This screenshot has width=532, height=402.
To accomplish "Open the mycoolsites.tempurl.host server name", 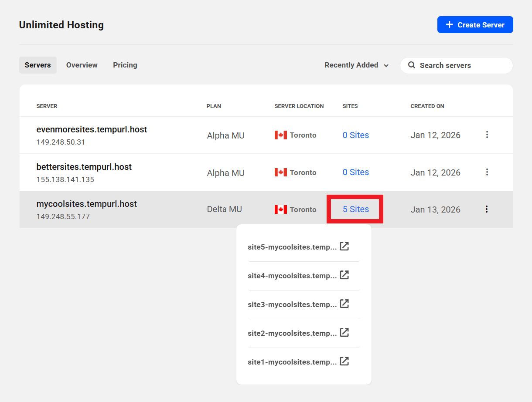I will [x=87, y=204].
